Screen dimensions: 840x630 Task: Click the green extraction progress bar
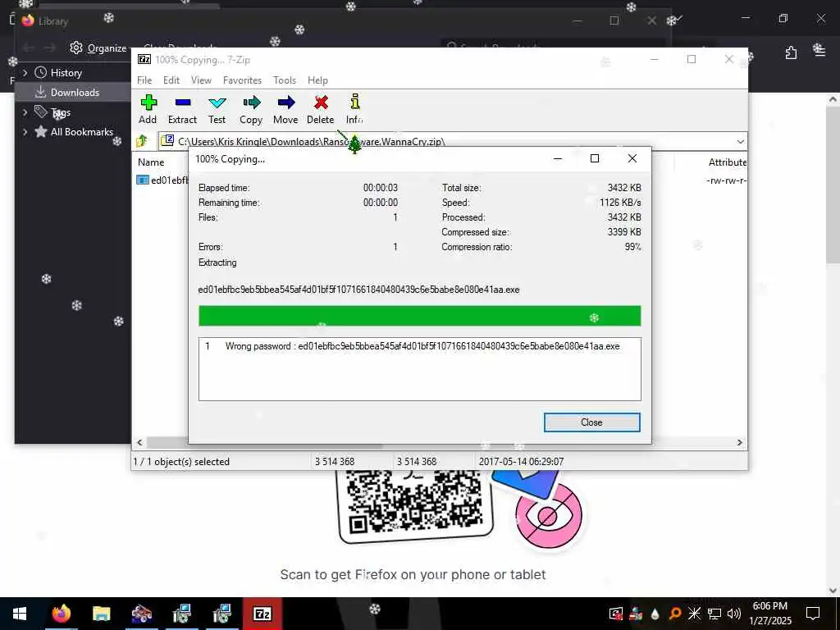coord(419,316)
